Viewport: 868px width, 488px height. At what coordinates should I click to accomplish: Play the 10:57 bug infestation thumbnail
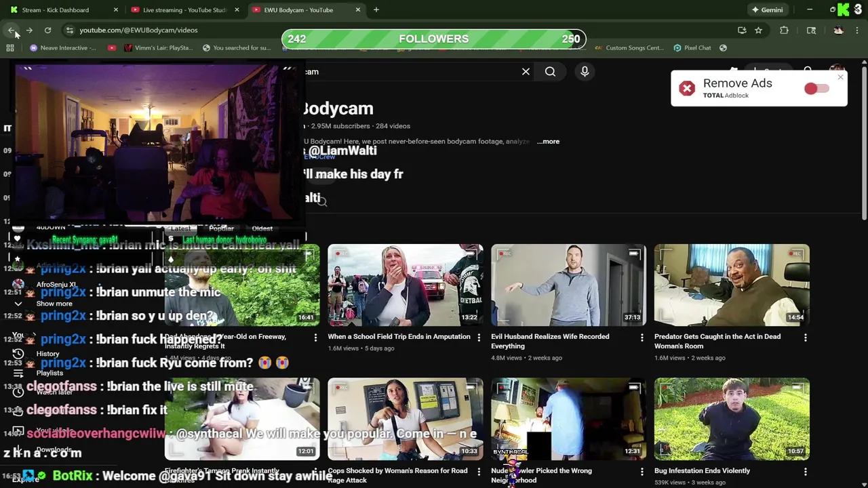point(732,420)
